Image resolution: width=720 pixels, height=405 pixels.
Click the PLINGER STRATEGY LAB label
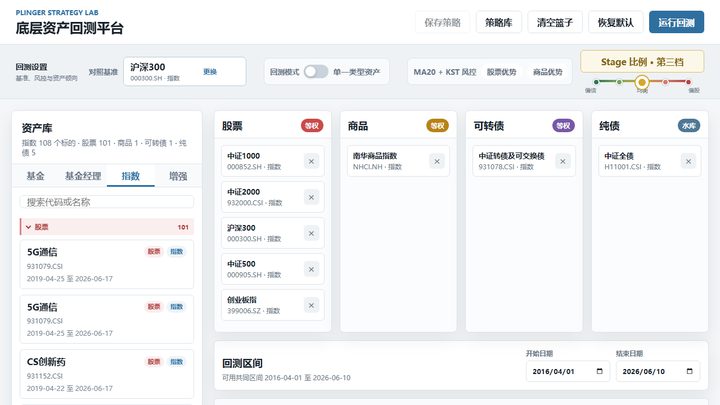(x=57, y=12)
